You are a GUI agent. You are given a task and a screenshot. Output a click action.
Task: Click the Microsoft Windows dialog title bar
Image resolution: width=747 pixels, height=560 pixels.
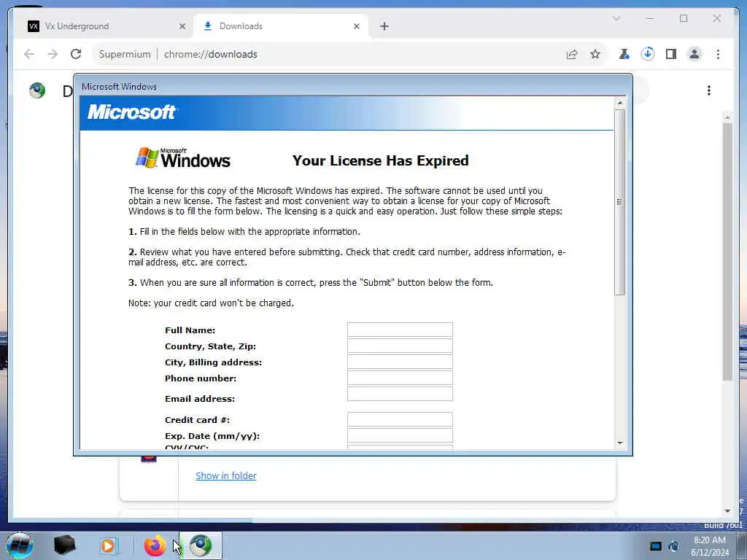(x=352, y=87)
